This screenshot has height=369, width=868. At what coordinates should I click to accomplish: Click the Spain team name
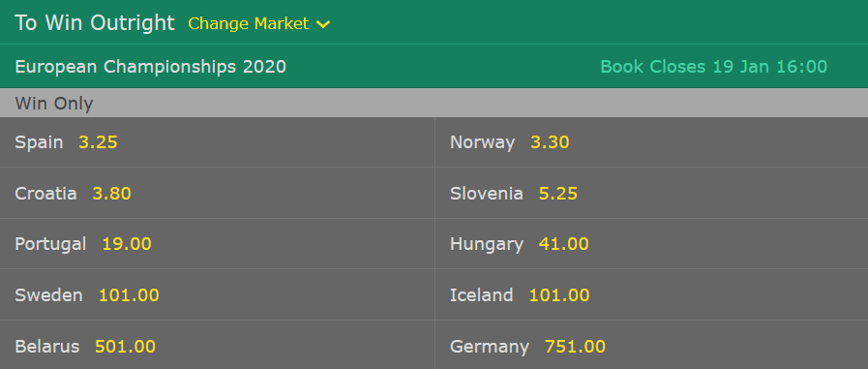(x=39, y=142)
